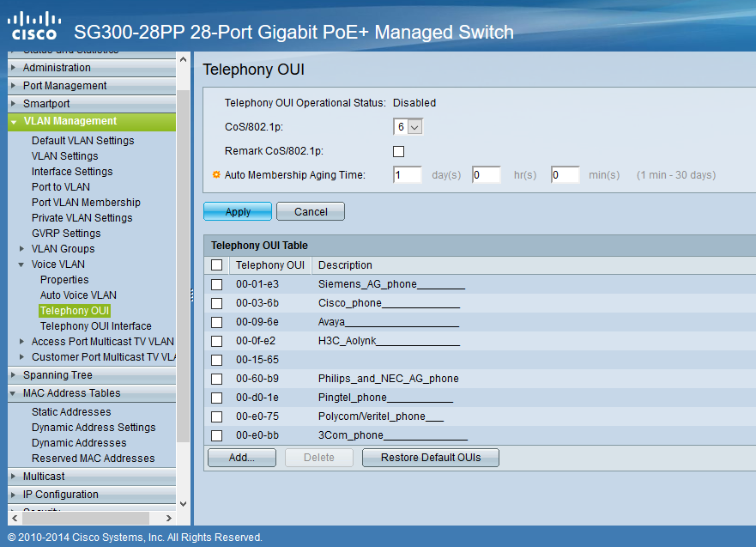
Task: Click the 00-15-65 OUI cell
Action: 257,360
